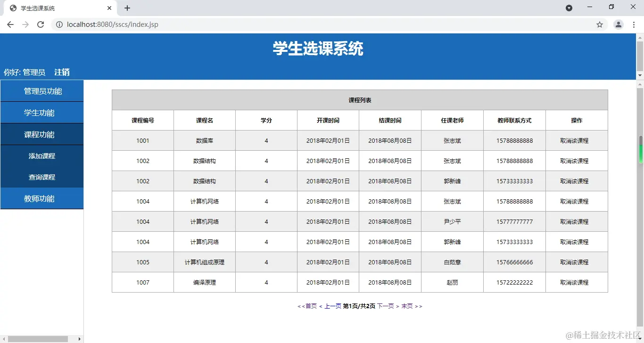Open a new browser tab with plus icon
Screen dimensions: 644x343
(x=127, y=8)
